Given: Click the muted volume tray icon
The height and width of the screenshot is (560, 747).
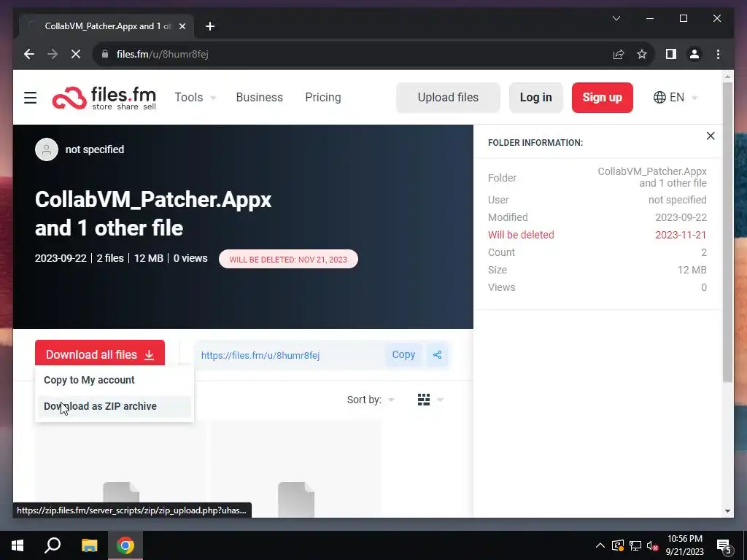Looking at the screenshot, I should 653,545.
